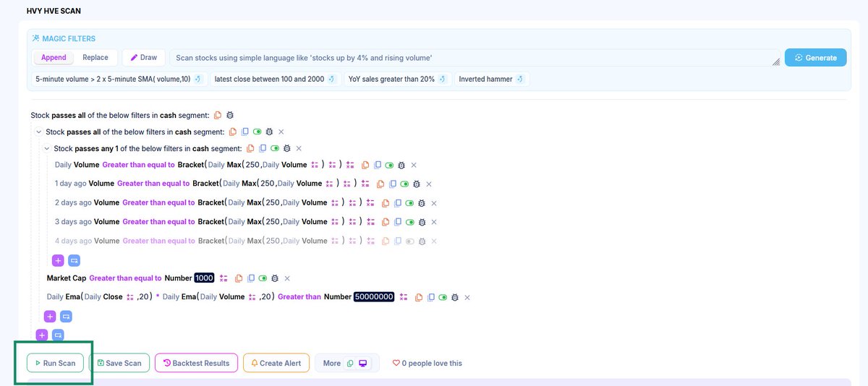
Task: Delete the 3 days ago Volume filter
Action: point(434,222)
